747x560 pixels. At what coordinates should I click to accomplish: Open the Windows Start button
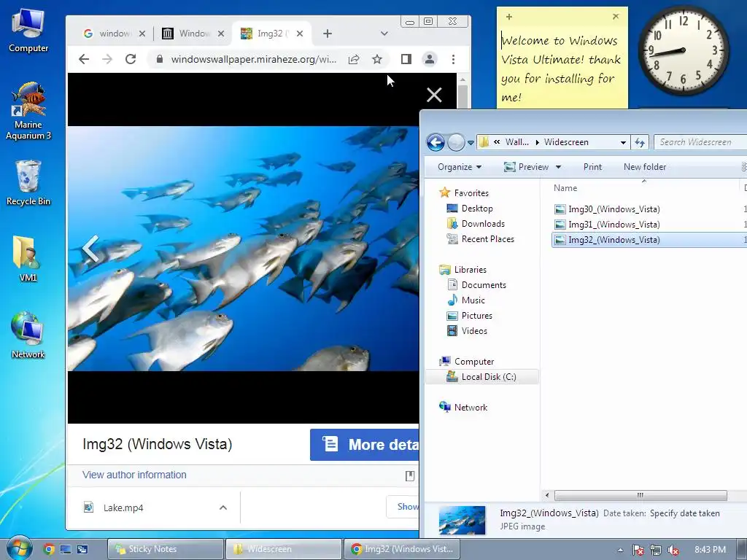(18, 548)
